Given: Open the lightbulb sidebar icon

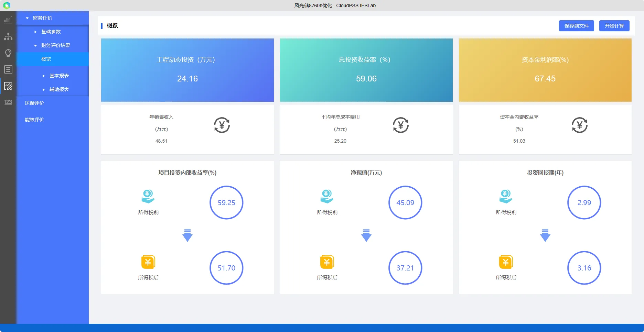Looking at the screenshot, I should pos(8,53).
